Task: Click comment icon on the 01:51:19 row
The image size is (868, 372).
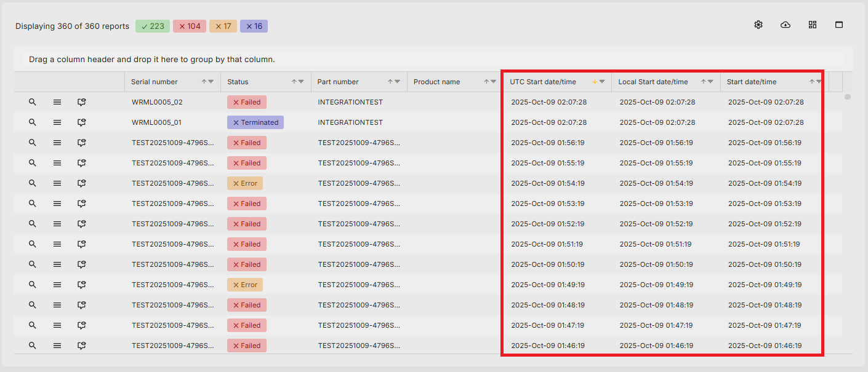Action: point(81,244)
